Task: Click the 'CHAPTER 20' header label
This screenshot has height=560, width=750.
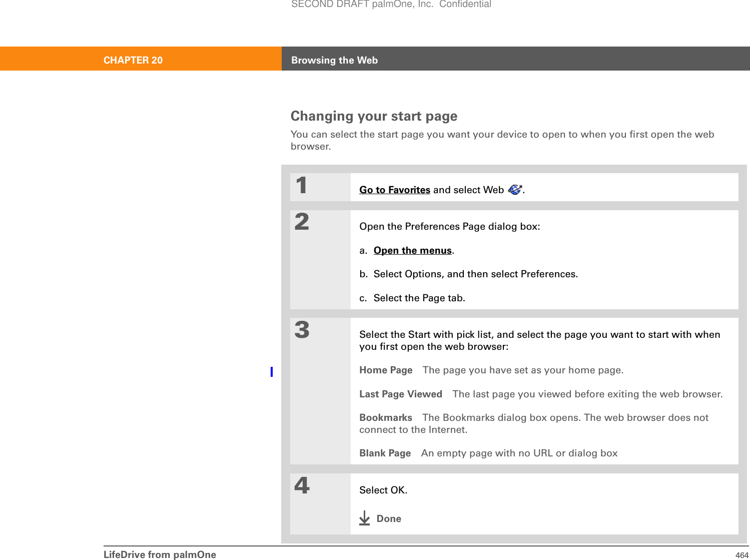Action: tap(133, 60)
